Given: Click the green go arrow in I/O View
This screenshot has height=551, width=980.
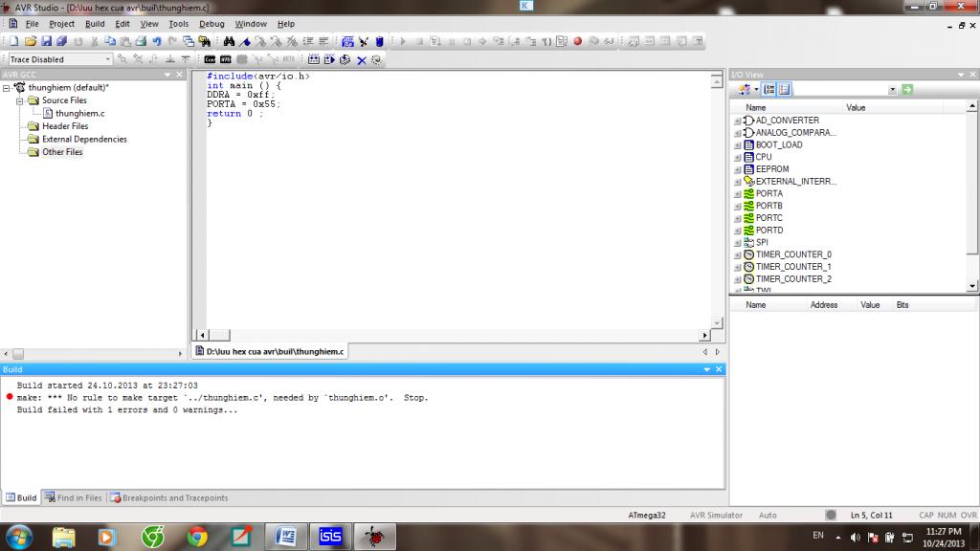Looking at the screenshot, I should pos(907,89).
